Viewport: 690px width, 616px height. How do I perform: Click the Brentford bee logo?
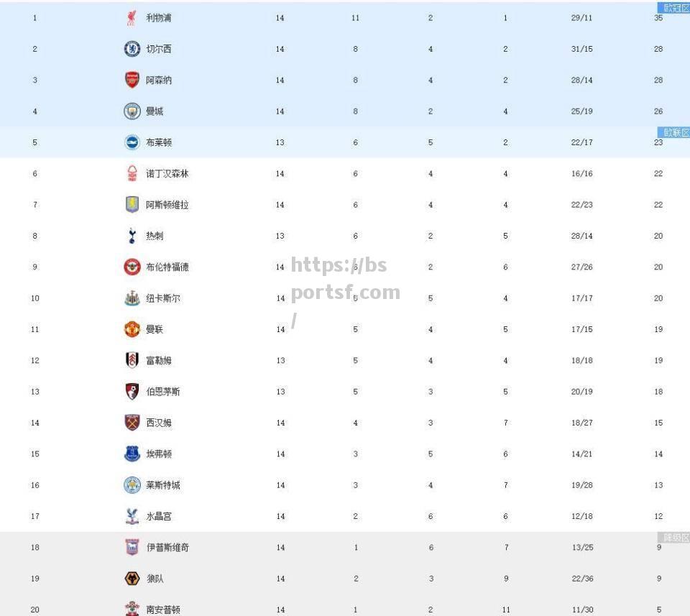click(x=132, y=267)
